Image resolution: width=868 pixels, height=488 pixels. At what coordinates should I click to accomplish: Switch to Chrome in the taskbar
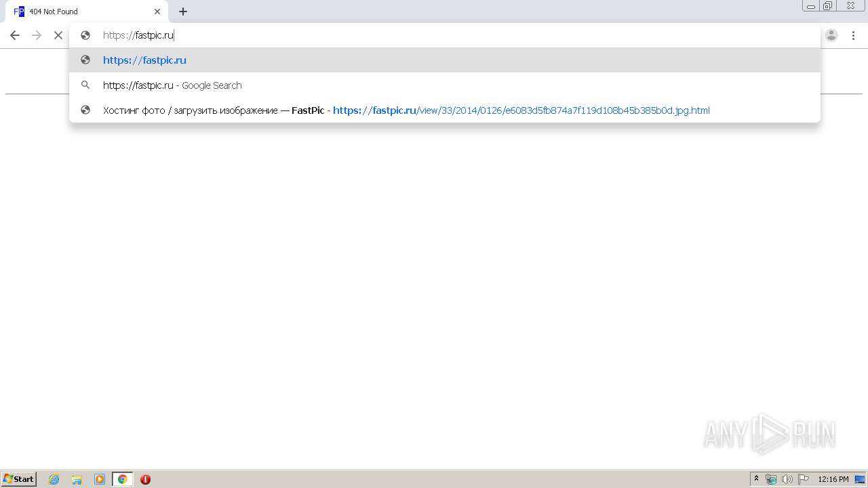coord(122,479)
